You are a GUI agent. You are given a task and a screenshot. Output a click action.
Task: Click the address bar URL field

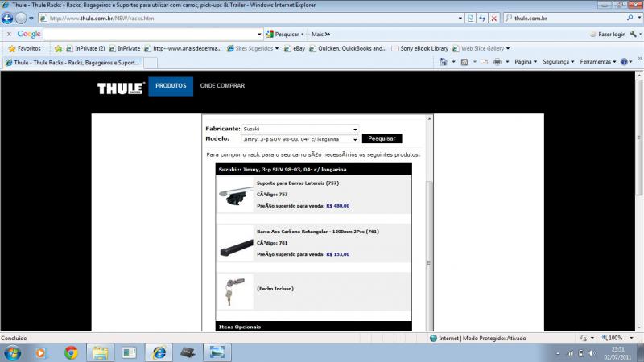tap(248, 19)
